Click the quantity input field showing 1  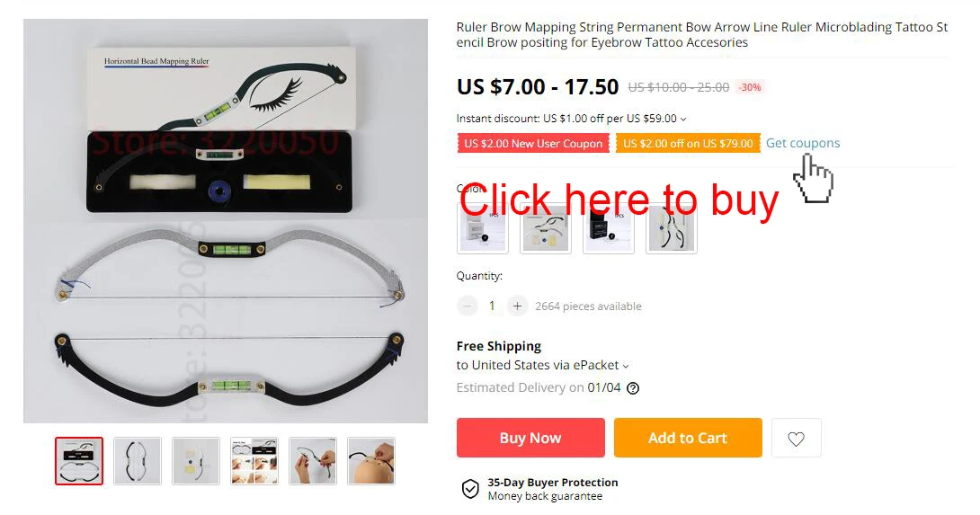[492, 306]
